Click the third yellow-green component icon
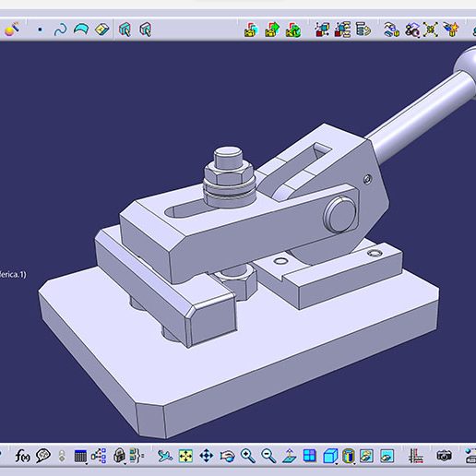 293,30
